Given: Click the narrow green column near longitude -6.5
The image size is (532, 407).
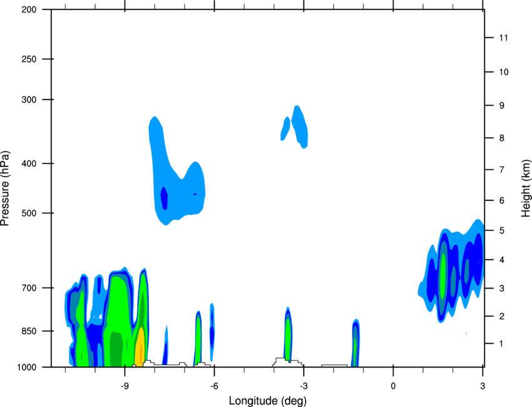Looking at the screenshot, I should click(198, 339).
